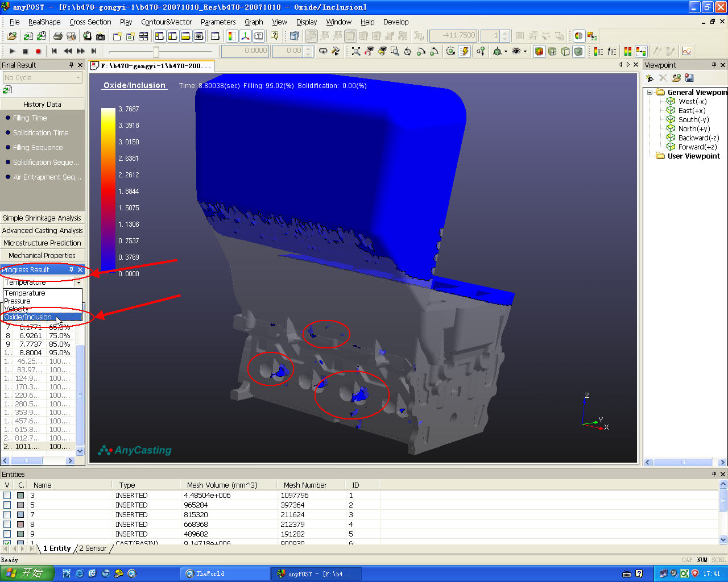
Task: Click the open project folder icon
Action: (12, 36)
